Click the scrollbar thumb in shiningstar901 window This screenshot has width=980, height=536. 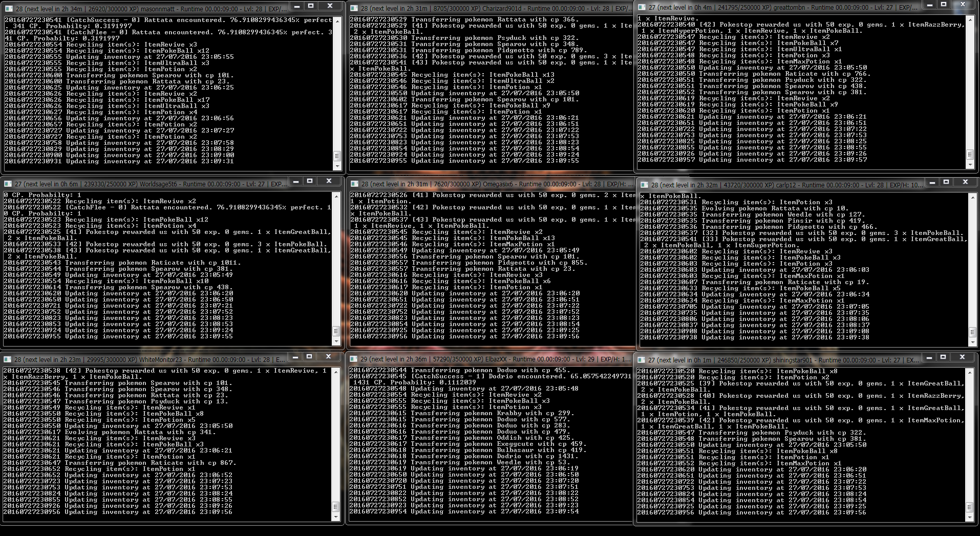[x=970, y=507]
